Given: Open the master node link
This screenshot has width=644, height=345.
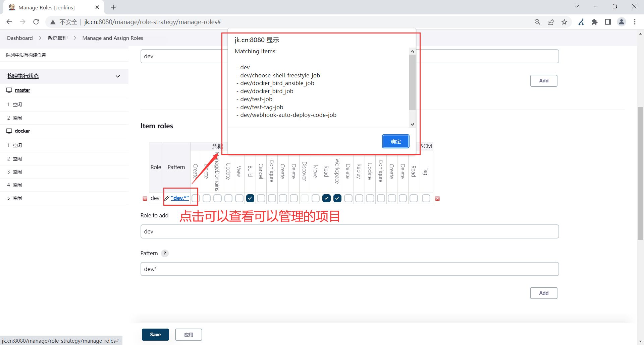Looking at the screenshot, I should [22, 90].
